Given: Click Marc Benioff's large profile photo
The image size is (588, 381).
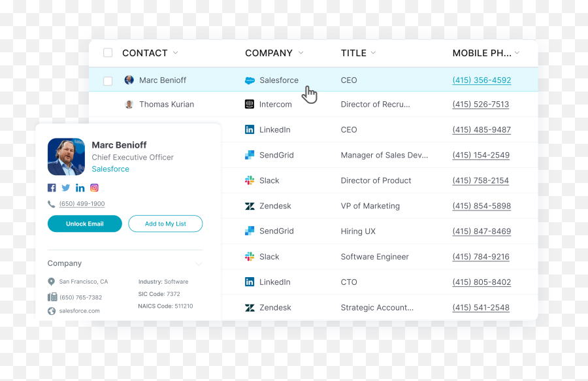Looking at the screenshot, I should tap(67, 157).
